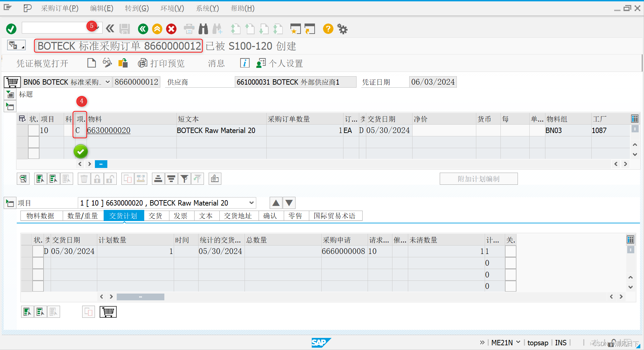Click the blue Information i icon

[245, 63]
